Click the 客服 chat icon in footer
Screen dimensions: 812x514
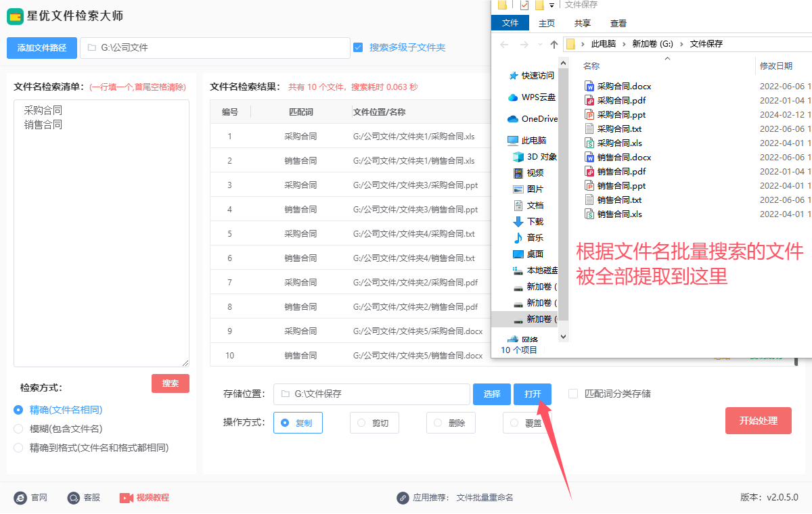tap(74, 498)
